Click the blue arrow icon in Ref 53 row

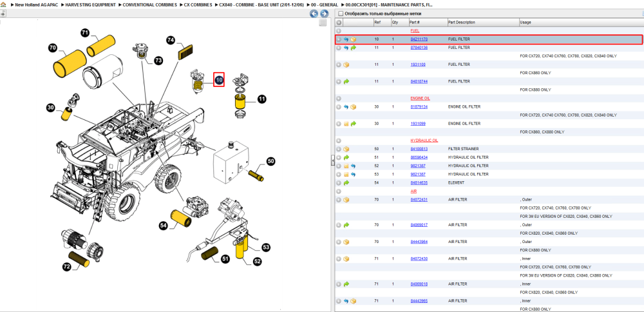[x=353, y=174]
